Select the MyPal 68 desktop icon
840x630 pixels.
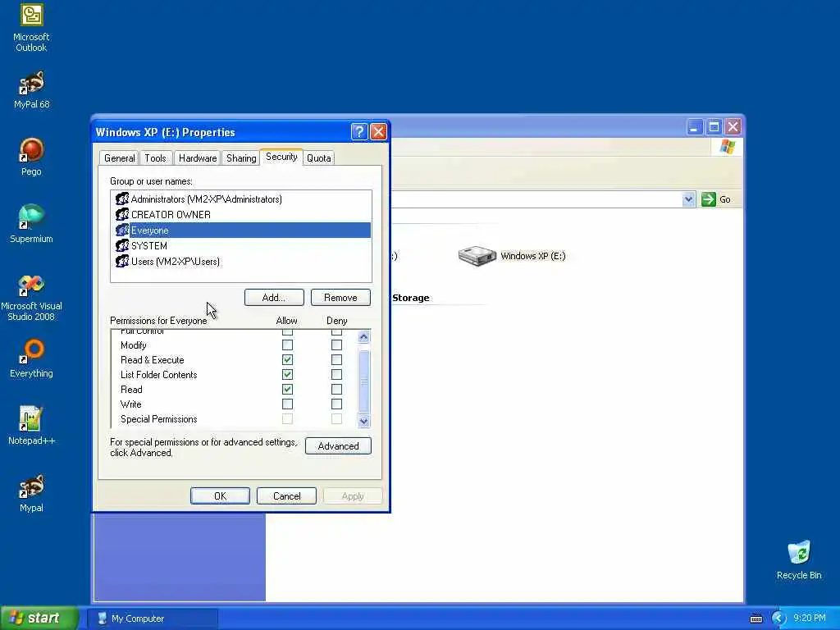pos(31,90)
